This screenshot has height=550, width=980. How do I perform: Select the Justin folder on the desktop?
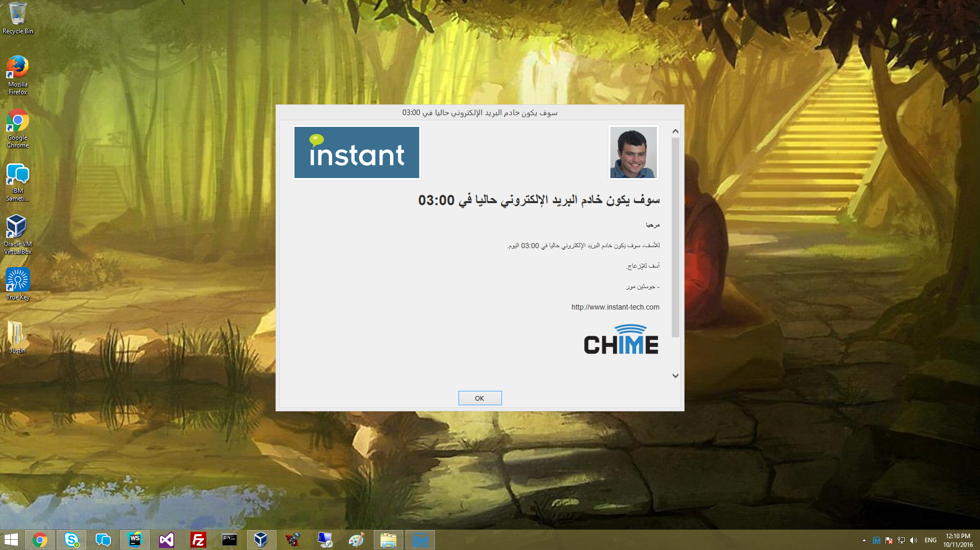pos(17,337)
